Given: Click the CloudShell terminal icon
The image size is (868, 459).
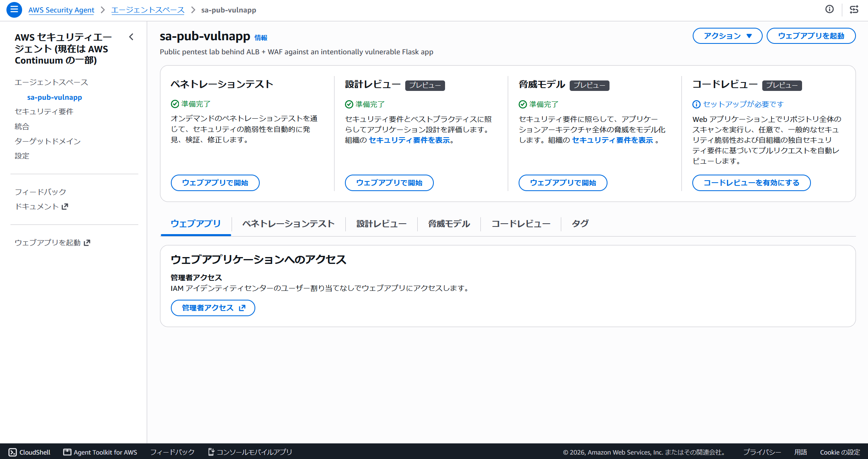Looking at the screenshot, I should (12, 452).
